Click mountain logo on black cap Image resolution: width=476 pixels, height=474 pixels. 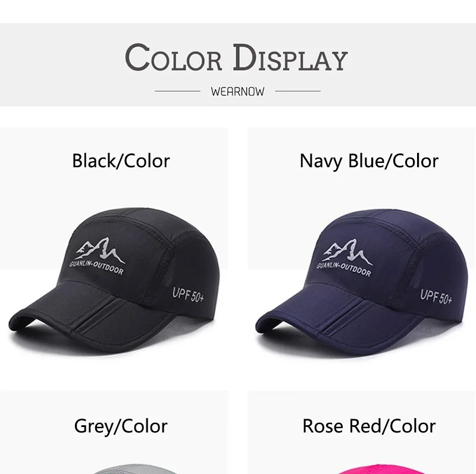[100, 250]
